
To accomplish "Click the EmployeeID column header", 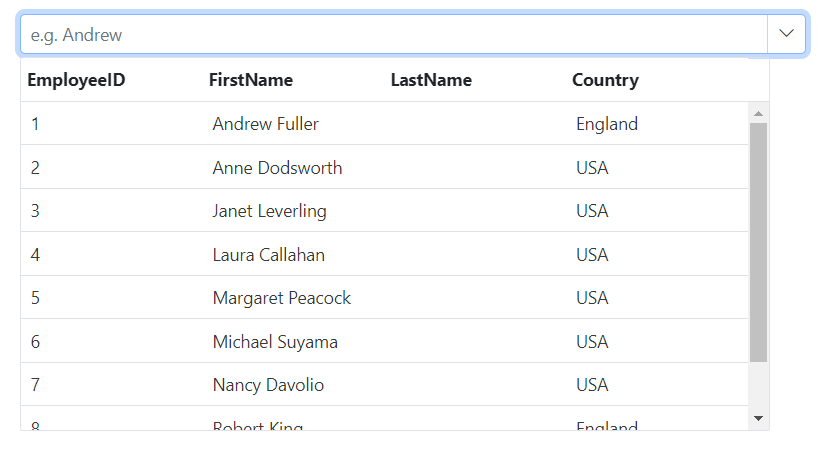I will point(76,80).
